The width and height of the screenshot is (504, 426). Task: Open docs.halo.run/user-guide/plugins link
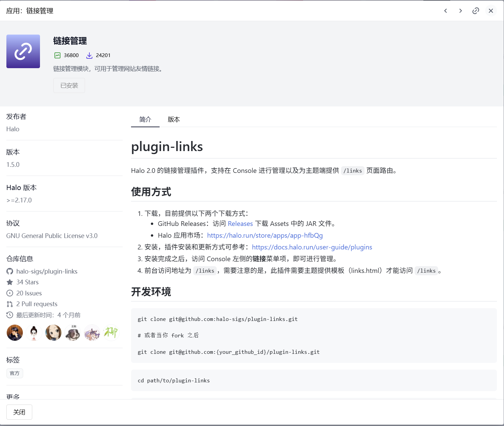(312, 247)
